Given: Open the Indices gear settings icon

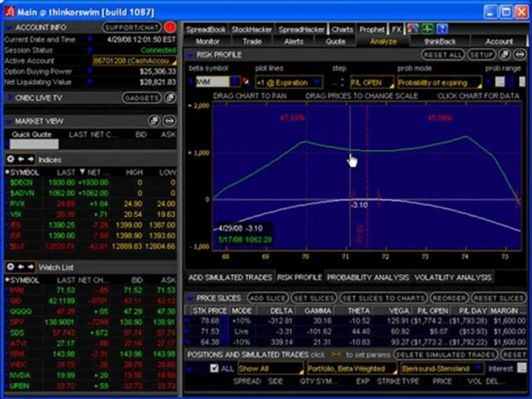Looking at the screenshot, I should 11,159.
